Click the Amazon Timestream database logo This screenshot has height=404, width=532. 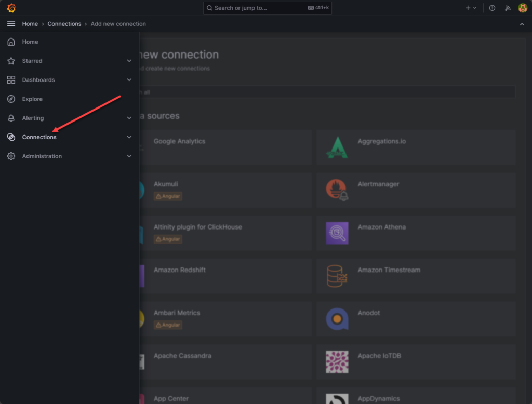pyautogui.click(x=337, y=276)
